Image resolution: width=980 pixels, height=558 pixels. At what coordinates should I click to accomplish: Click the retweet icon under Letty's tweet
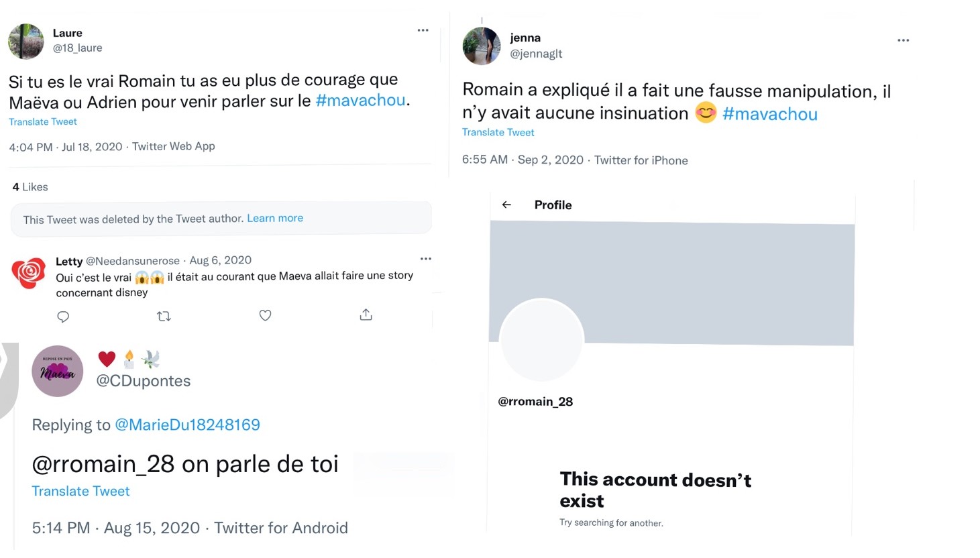(x=164, y=316)
